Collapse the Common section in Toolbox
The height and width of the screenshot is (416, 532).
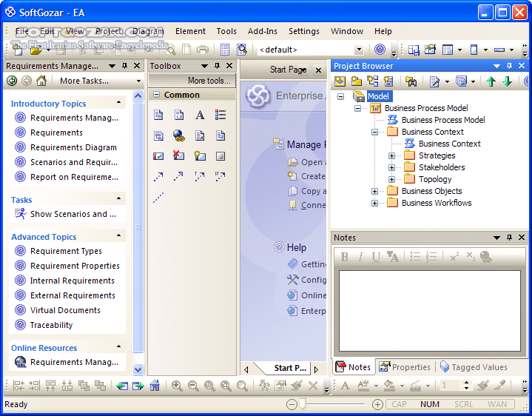pyautogui.click(x=157, y=95)
